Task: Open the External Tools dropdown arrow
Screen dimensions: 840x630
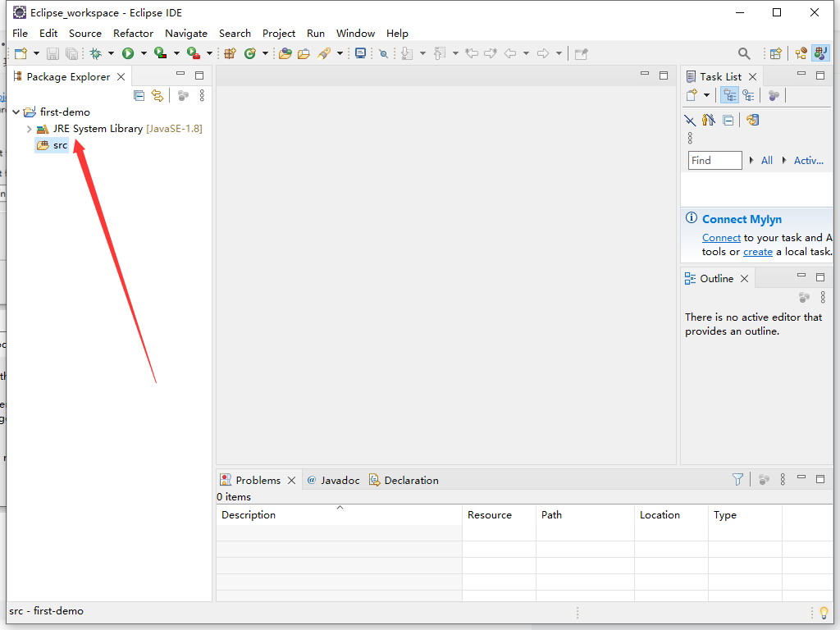Action: (x=209, y=53)
